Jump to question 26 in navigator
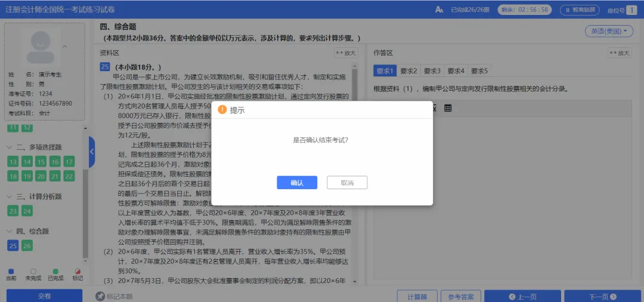Viewport: 644px width, 302px height. tap(27, 245)
